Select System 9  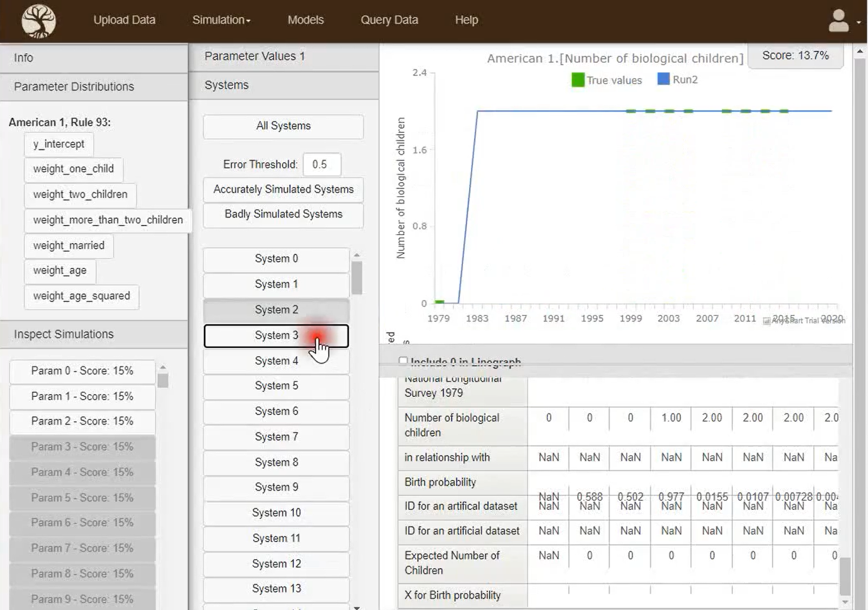(276, 487)
